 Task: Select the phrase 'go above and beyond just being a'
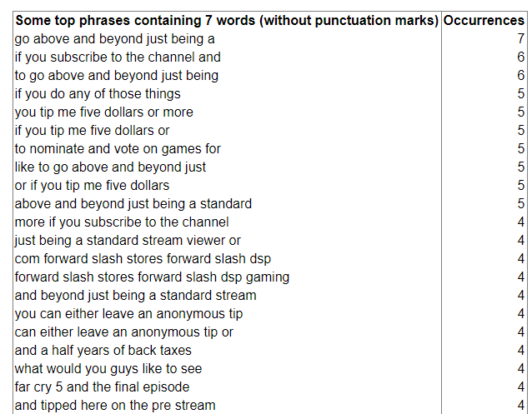coord(115,39)
